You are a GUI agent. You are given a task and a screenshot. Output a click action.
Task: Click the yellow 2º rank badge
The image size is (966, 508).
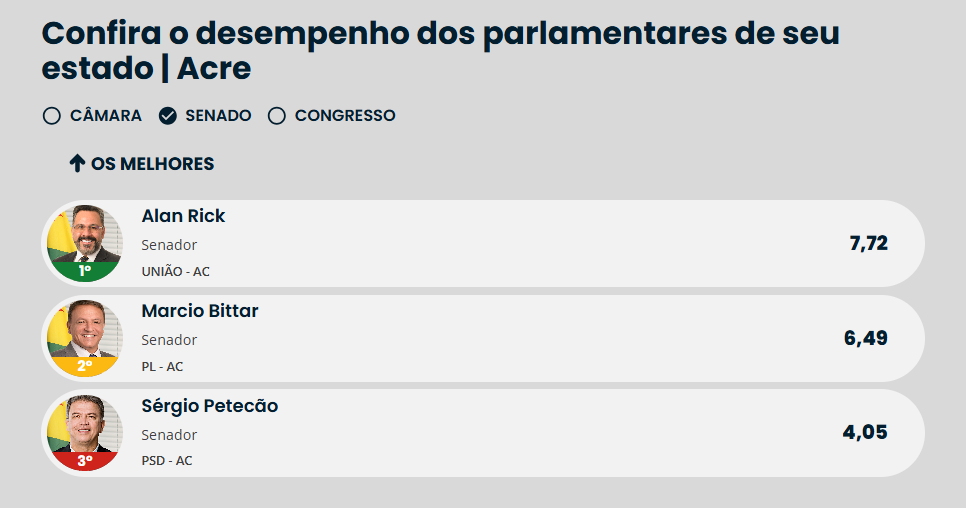click(85, 366)
